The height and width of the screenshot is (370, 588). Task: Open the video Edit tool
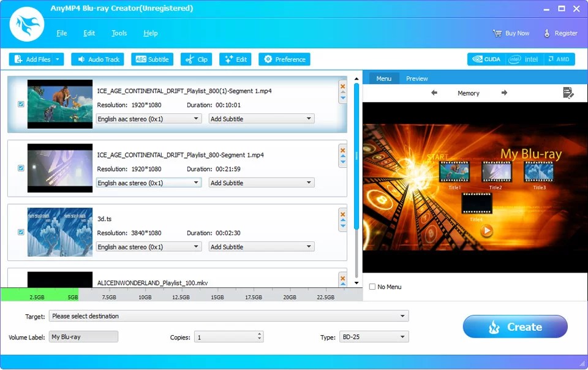coord(235,59)
